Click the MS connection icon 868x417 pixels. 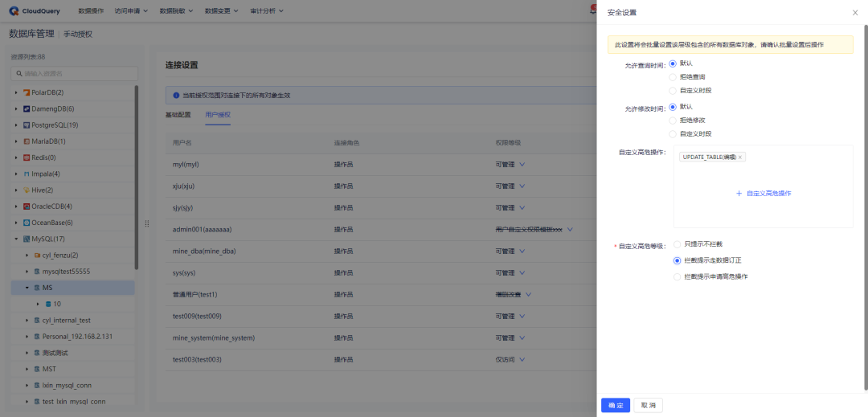pyautogui.click(x=37, y=288)
